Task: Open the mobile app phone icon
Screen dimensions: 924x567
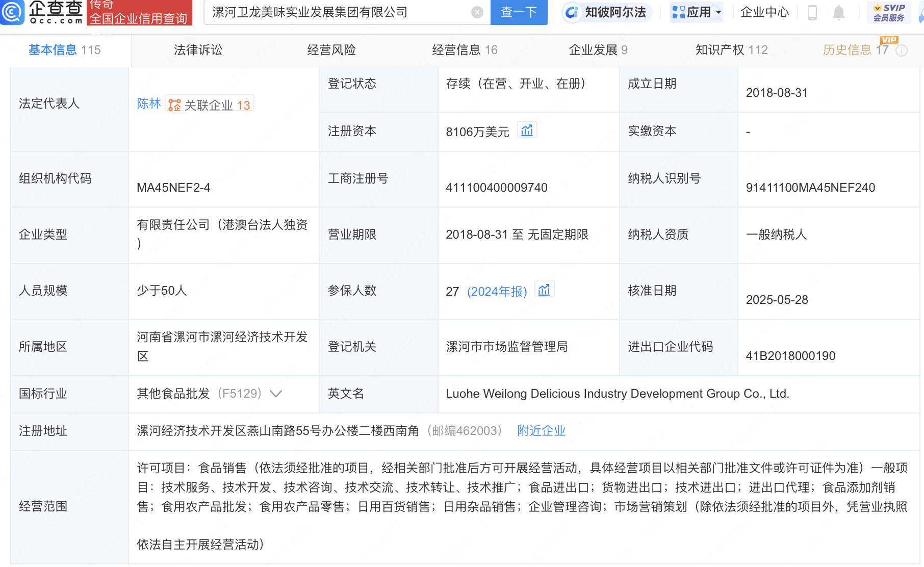Action: click(812, 12)
